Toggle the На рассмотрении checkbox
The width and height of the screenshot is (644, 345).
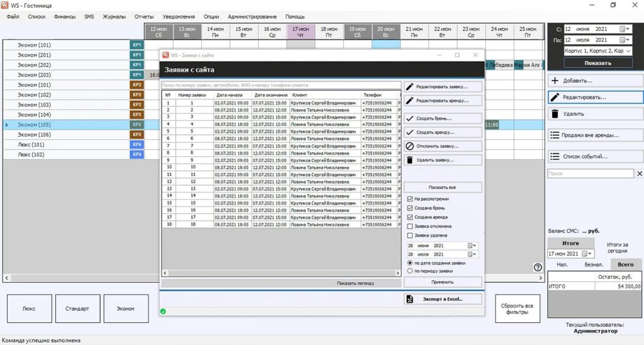point(410,199)
